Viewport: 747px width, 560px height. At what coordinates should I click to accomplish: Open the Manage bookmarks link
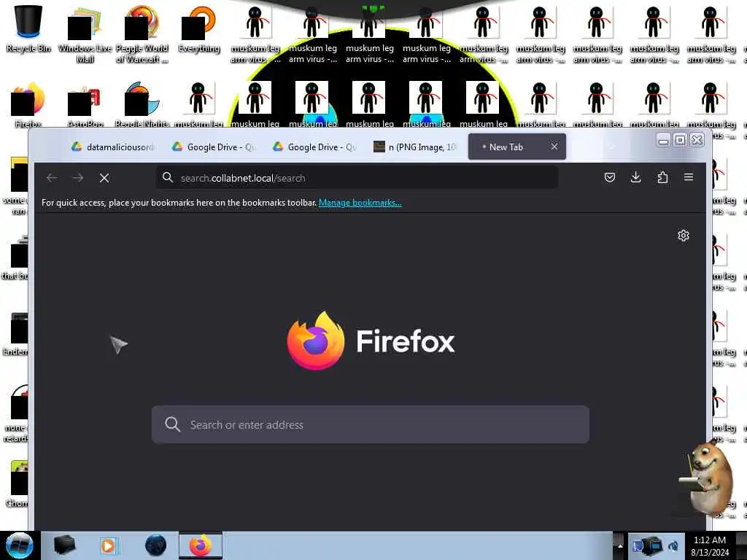tap(360, 203)
